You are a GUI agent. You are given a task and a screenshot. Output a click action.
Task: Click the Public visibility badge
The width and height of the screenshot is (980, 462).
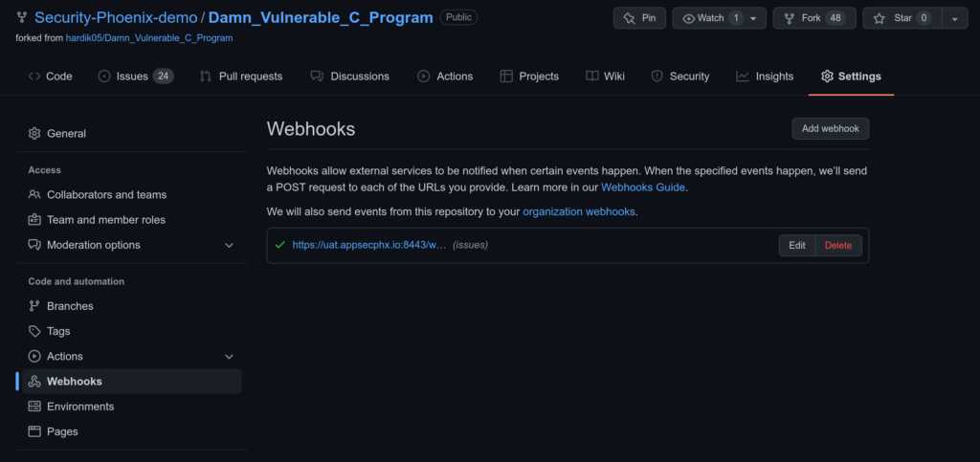pyautogui.click(x=458, y=17)
